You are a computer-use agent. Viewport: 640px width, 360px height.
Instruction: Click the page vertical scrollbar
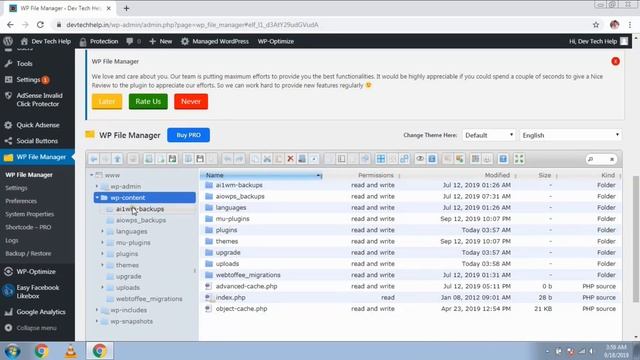(635, 239)
